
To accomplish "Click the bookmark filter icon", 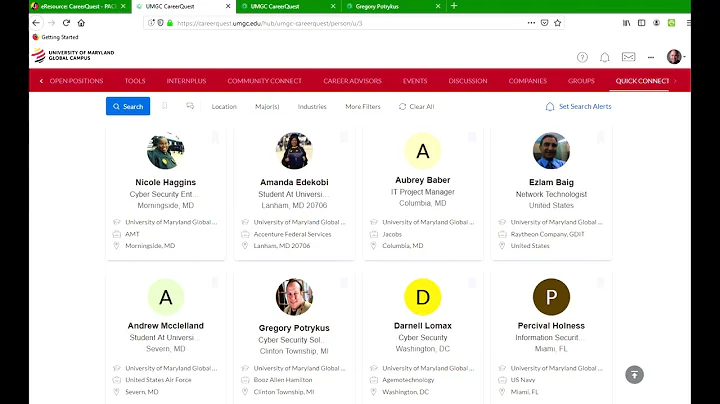I will click(165, 106).
